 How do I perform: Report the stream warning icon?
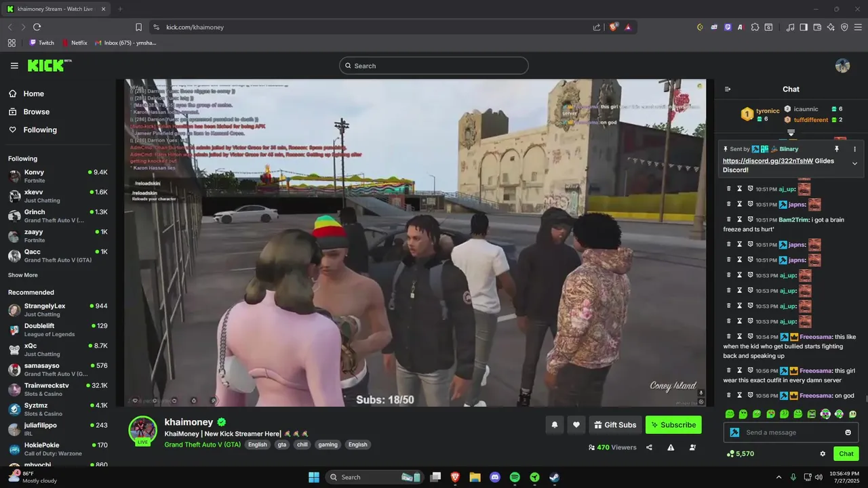pos(671,447)
